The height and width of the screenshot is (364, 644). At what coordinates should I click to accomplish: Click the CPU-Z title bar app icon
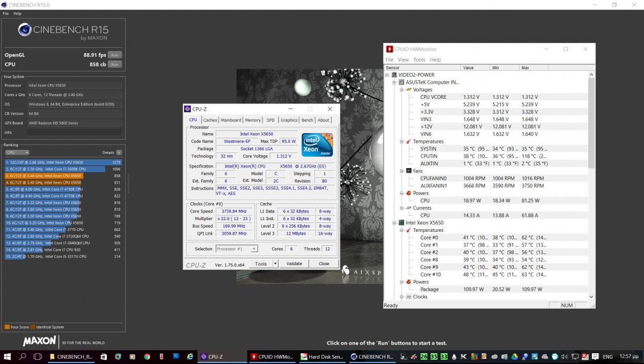click(187, 109)
